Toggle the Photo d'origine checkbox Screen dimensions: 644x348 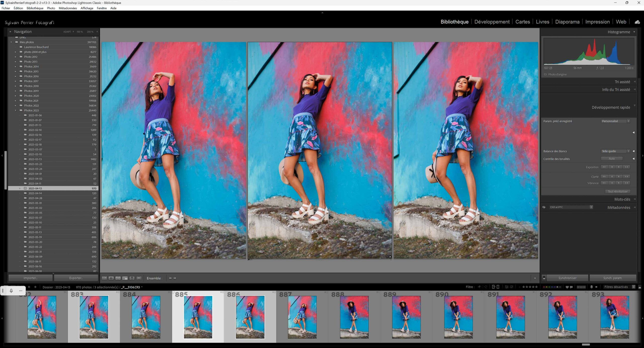pyautogui.click(x=545, y=74)
